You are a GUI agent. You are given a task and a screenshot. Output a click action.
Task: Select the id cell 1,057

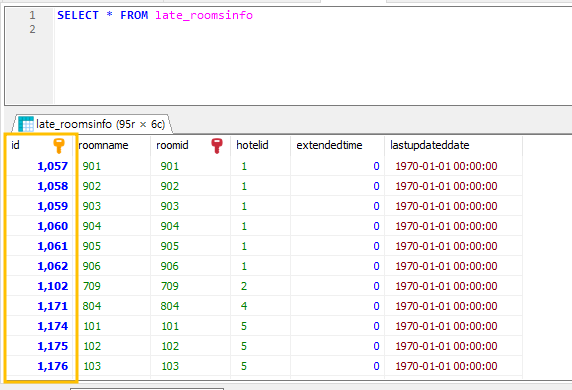pos(40,166)
